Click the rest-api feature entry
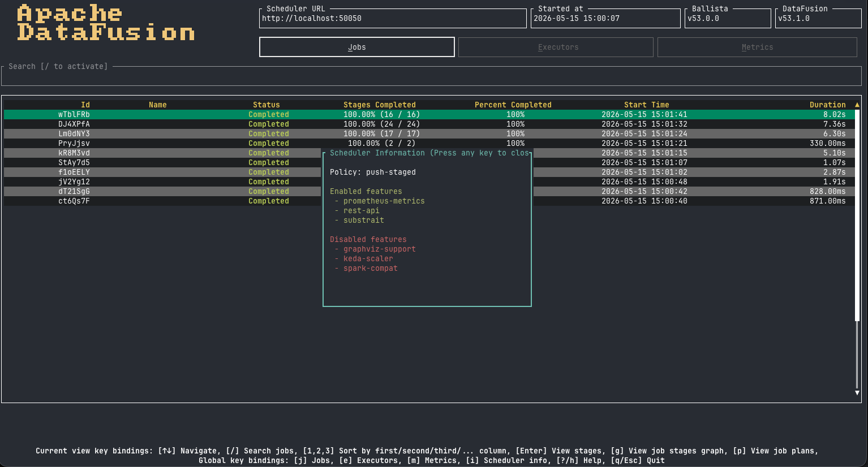Viewport: 868px width, 467px height. pos(362,210)
